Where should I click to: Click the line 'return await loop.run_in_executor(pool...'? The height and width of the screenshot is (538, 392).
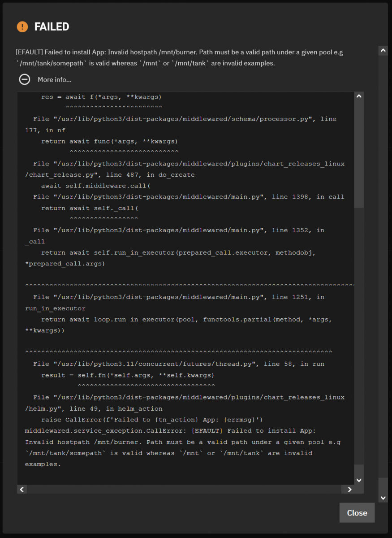[x=186, y=320]
